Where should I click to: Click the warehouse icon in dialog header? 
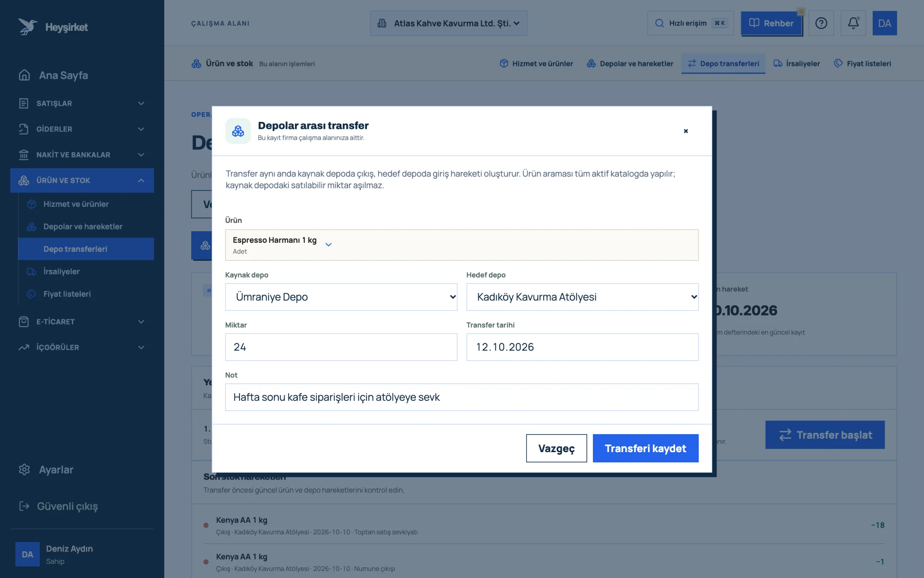238,131
